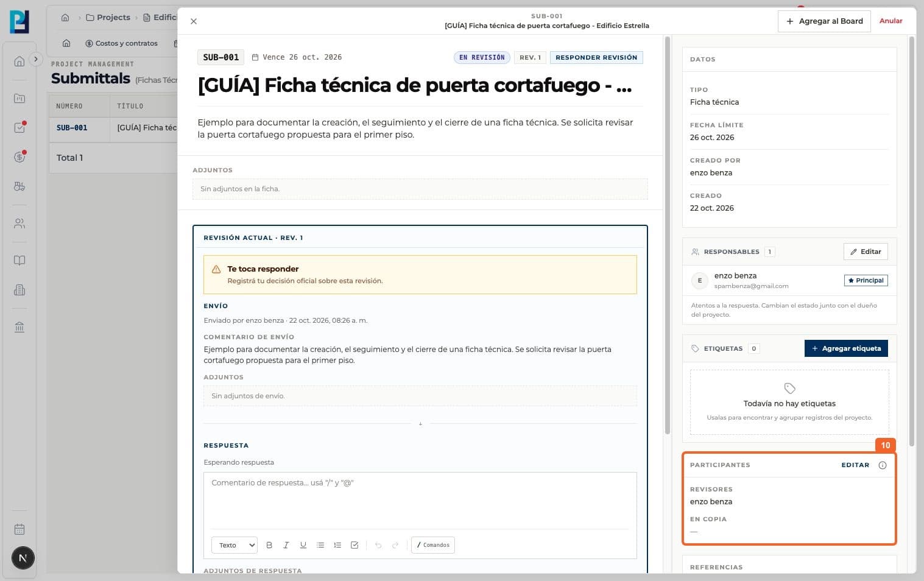Click the breadcrumb home icon
This screenshot has width=924, height=581.
65,18
